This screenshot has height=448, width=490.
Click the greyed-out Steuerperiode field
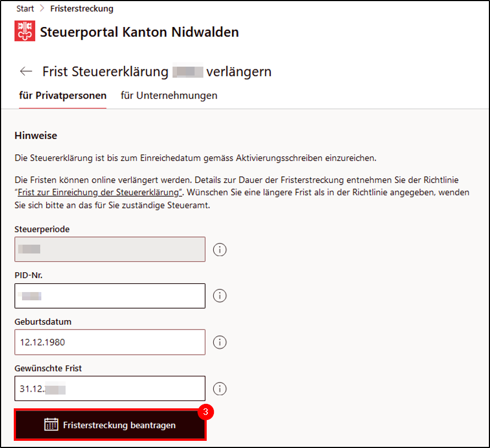coord(110,249)
